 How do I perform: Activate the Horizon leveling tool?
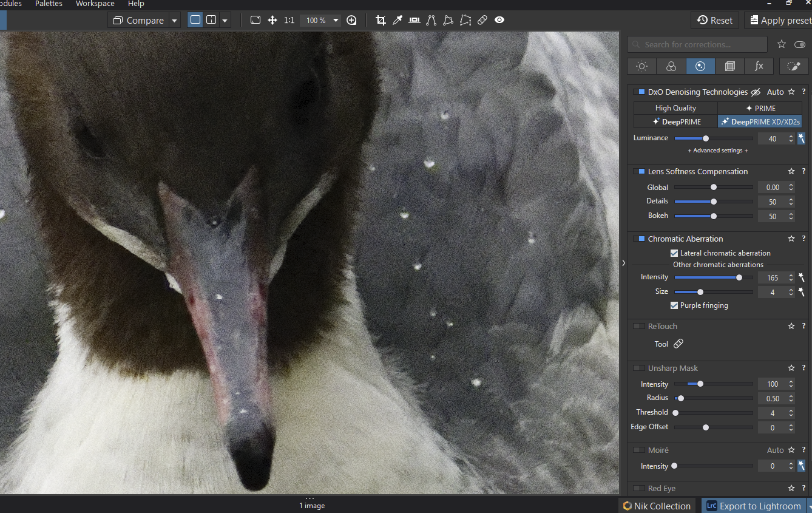tap(414, 20)
